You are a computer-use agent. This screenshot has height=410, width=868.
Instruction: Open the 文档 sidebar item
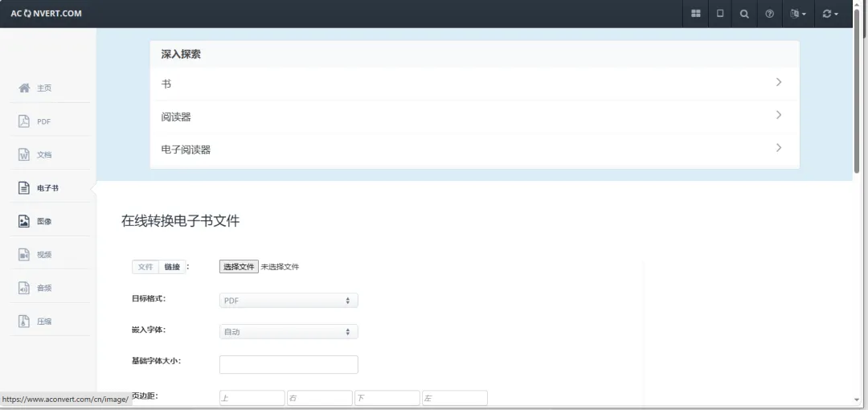tap(44, 154)
